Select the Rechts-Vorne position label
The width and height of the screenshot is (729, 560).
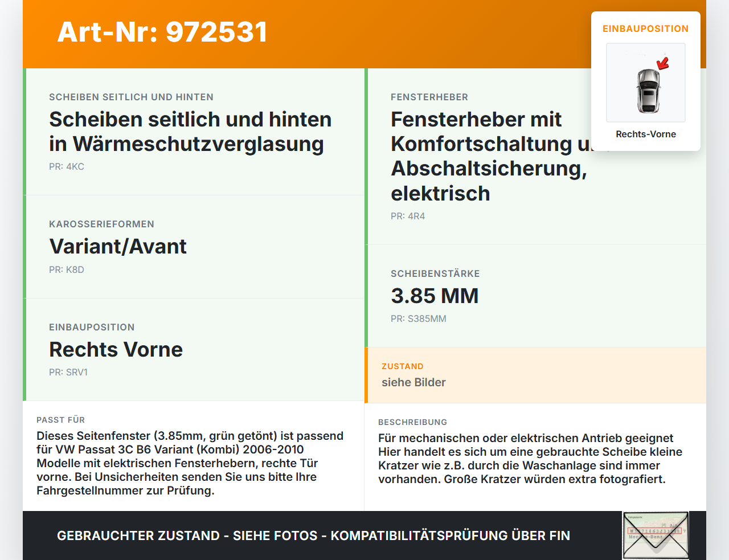click(645, 134)
